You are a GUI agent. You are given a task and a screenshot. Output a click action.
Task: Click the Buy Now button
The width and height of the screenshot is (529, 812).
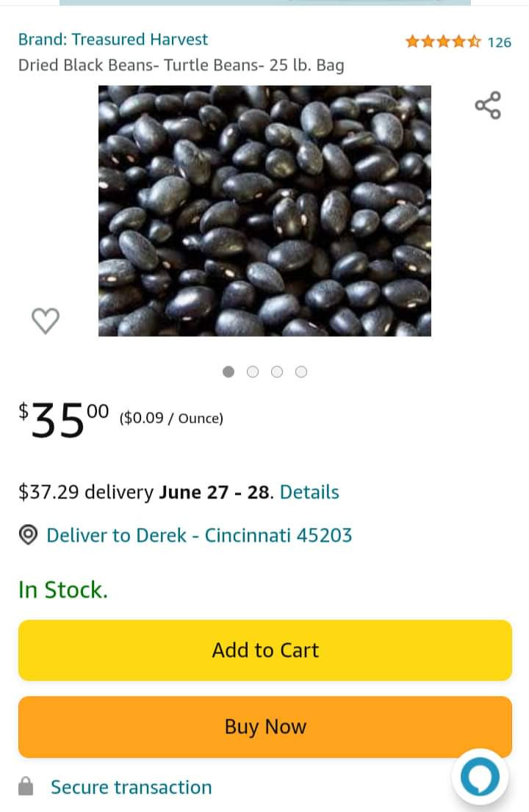point(264,727)
